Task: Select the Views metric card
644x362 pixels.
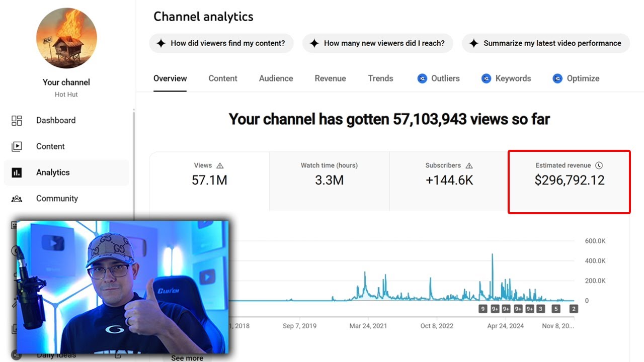Action: point(209,181)
